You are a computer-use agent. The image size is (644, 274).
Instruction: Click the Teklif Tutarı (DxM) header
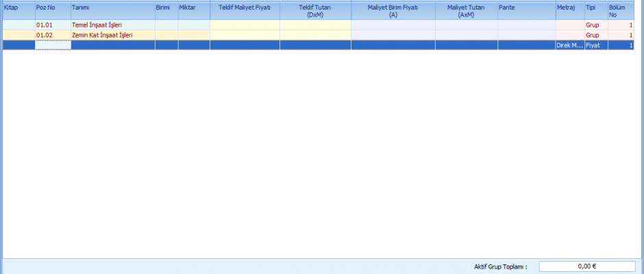(x=315, y=10)
